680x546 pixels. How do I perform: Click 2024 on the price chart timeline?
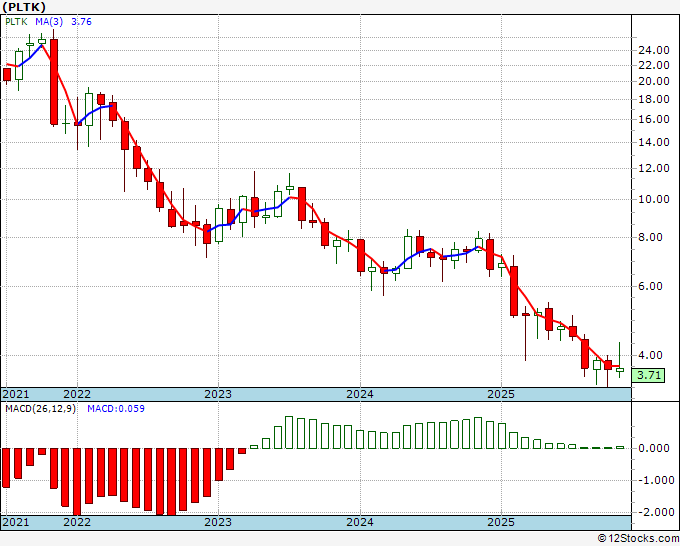pyautogui.click(x=360, y=395)
